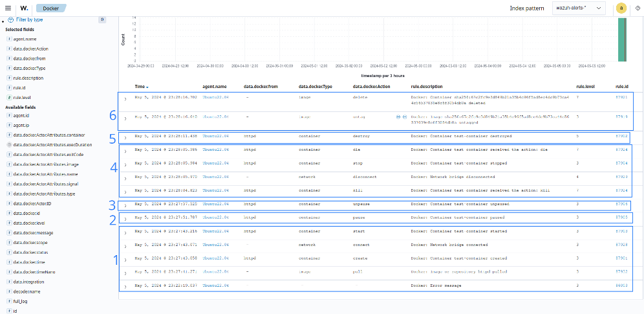Click the filter count badge showing 0
This screenshot has width=644, height=314.
(102, 19)
